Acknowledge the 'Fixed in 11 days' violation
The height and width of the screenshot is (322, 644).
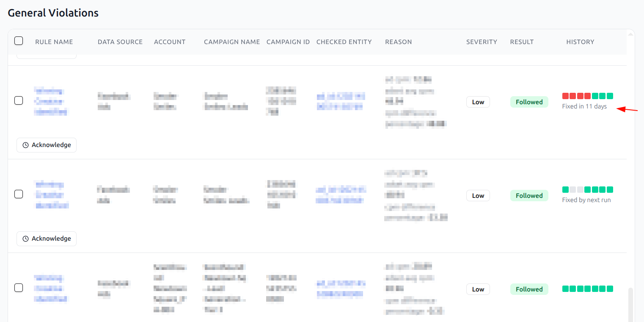pyautogui.click(x=47, y=145)
